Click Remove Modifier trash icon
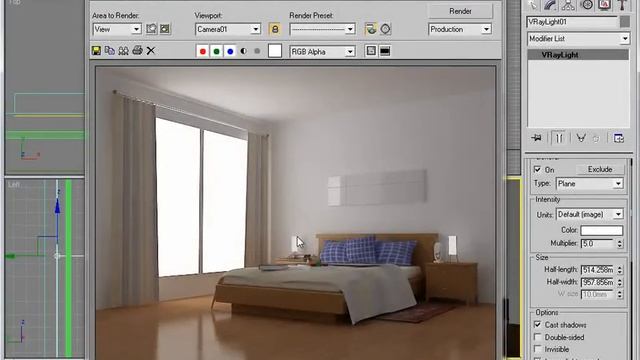This screenshot has height=360, width=640. (x=596, y=139)
